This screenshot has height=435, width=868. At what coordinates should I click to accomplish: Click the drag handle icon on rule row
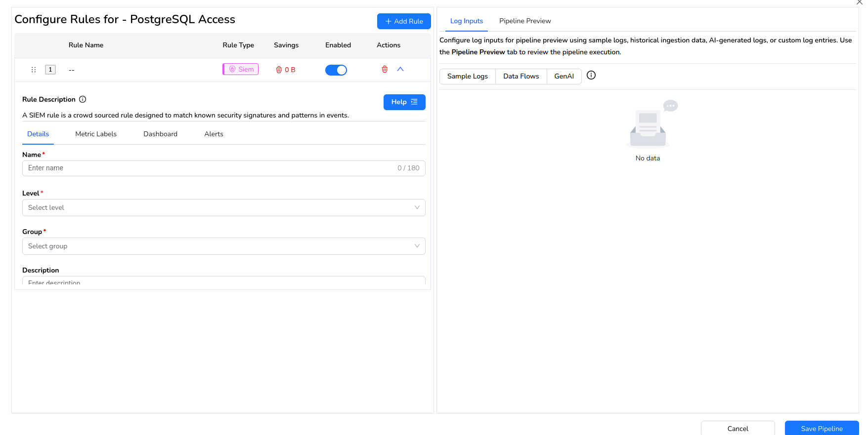point(34,70)
